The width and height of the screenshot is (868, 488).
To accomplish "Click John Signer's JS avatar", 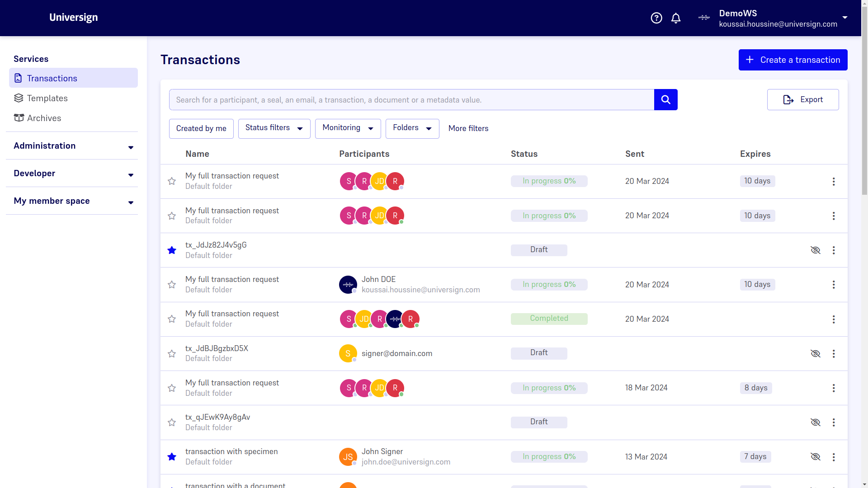I will (x=348, y=457).
